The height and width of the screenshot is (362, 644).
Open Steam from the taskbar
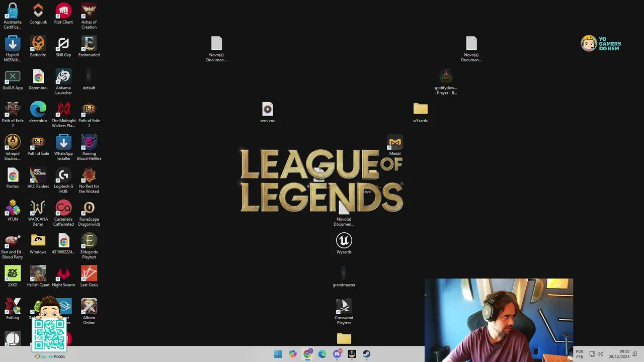pyautogui.click(x=367, y=354)
